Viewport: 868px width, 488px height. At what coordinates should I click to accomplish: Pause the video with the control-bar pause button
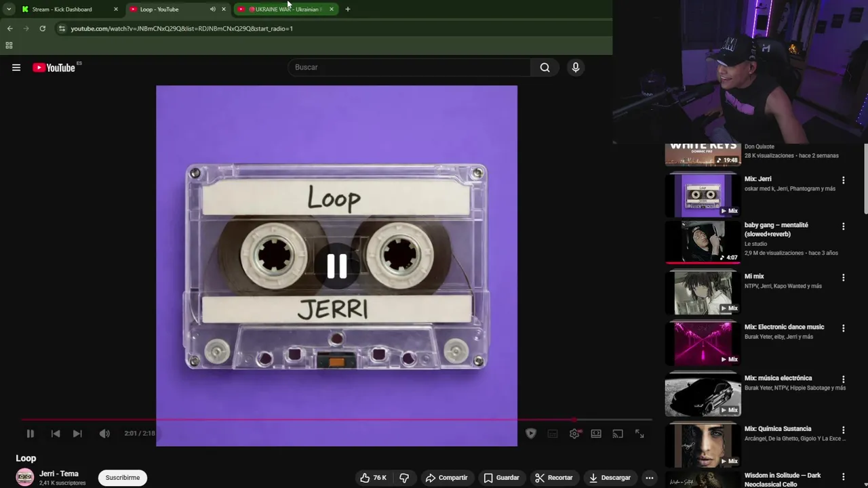coord(30,434)
